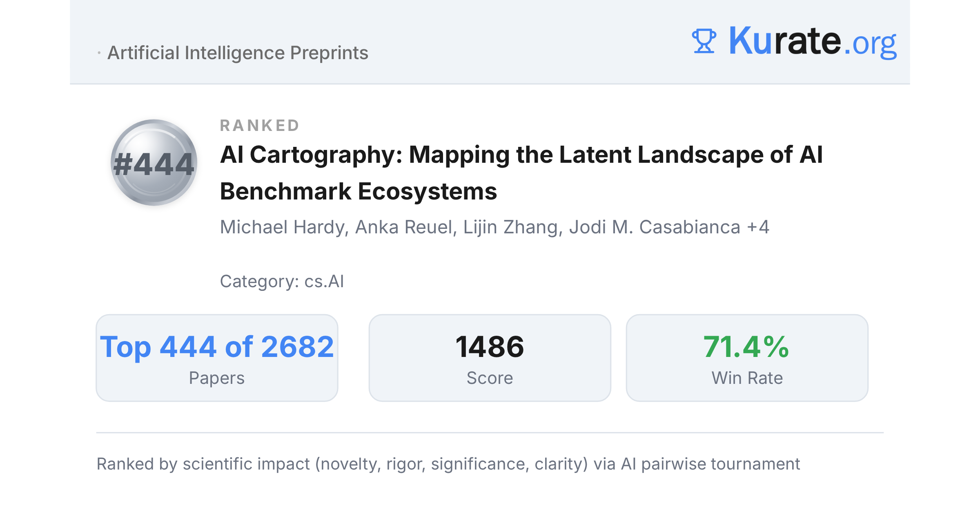
Task: Select the Artificial Intelligence Preprints header
Action: click(x=238, y=53)
